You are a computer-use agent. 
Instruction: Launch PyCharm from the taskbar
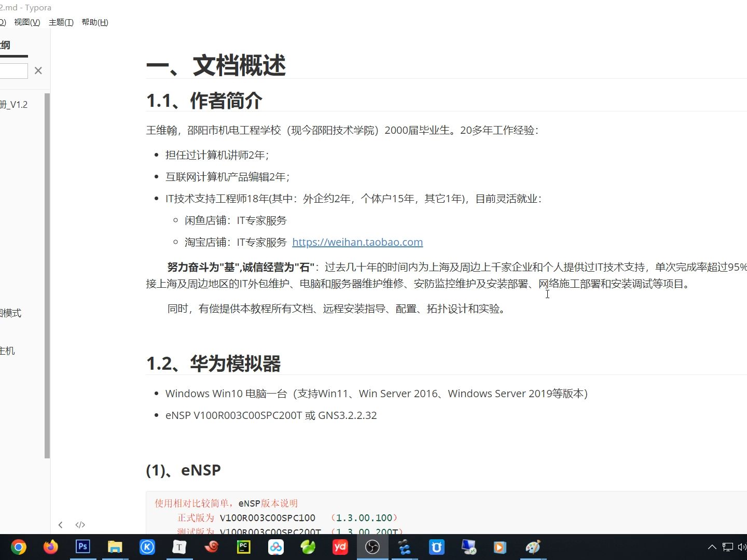click(x=243, y=547)
